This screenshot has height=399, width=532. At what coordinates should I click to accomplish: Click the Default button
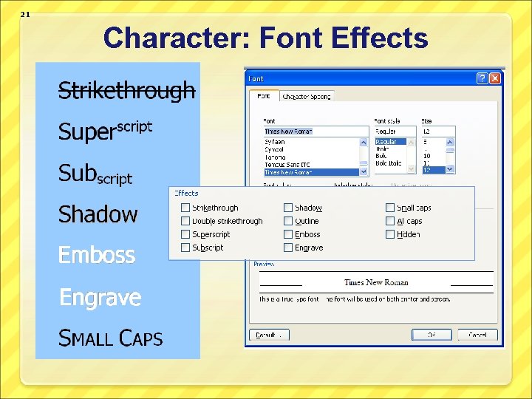[270, 335]
